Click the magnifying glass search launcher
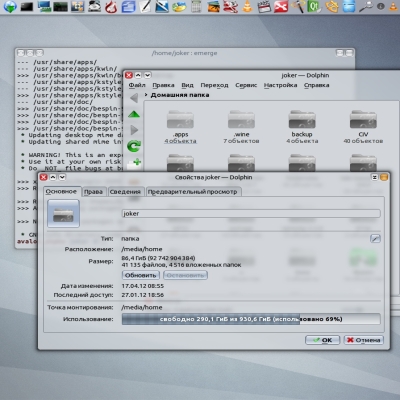The height and width of the screenshot is (400, 400). pyautogui.click(x=366, y=6)
